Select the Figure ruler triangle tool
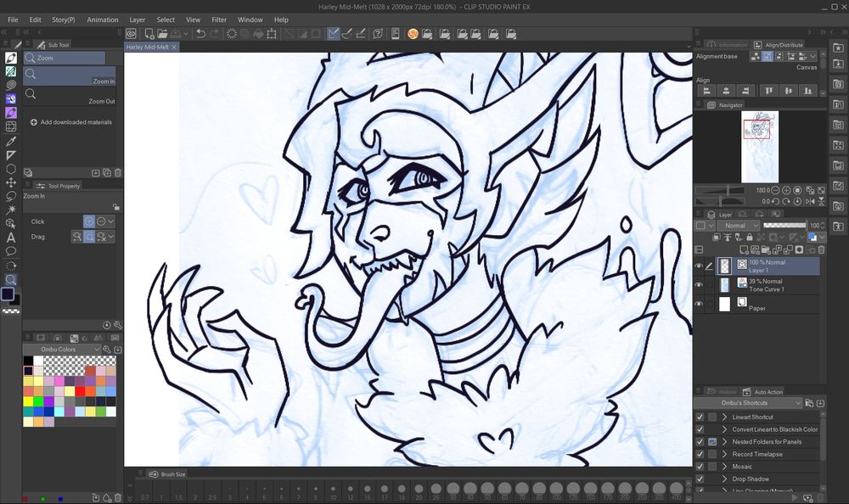The height and width of the screenshot is (504, 849). (11, 154)
